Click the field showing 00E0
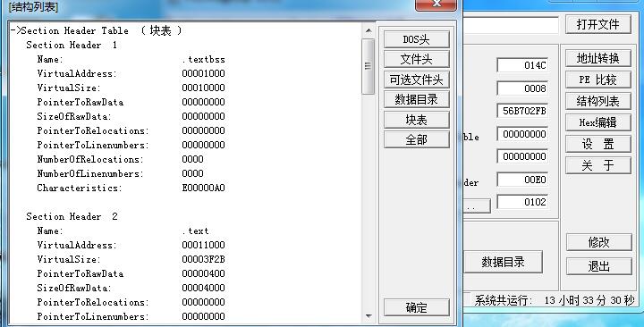Image resolution: width=644 pixels, height=327 pixels. coord(522,180)
